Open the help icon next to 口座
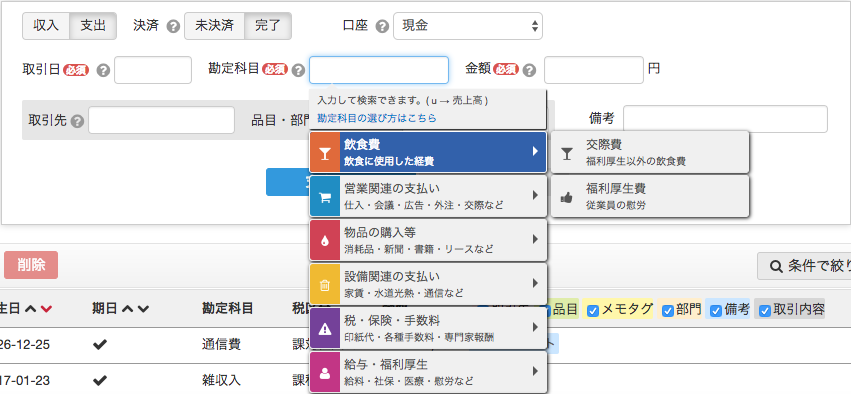Screen dimensions: 851x394 click(x=382, y=26)
